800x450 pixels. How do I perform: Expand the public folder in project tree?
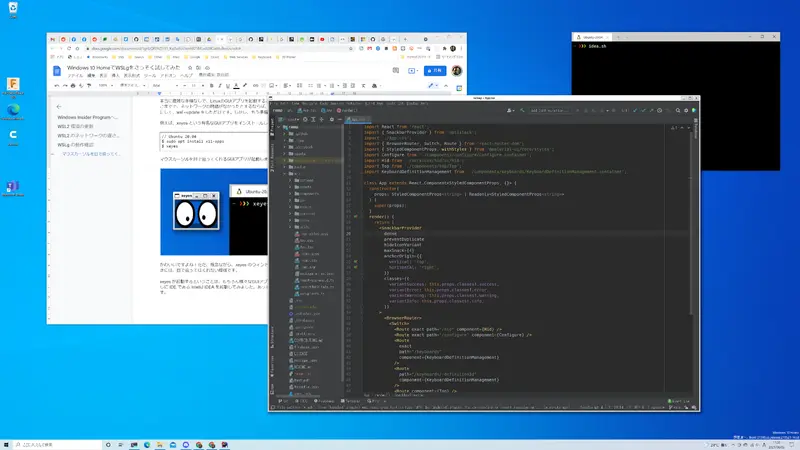(285, 167)
